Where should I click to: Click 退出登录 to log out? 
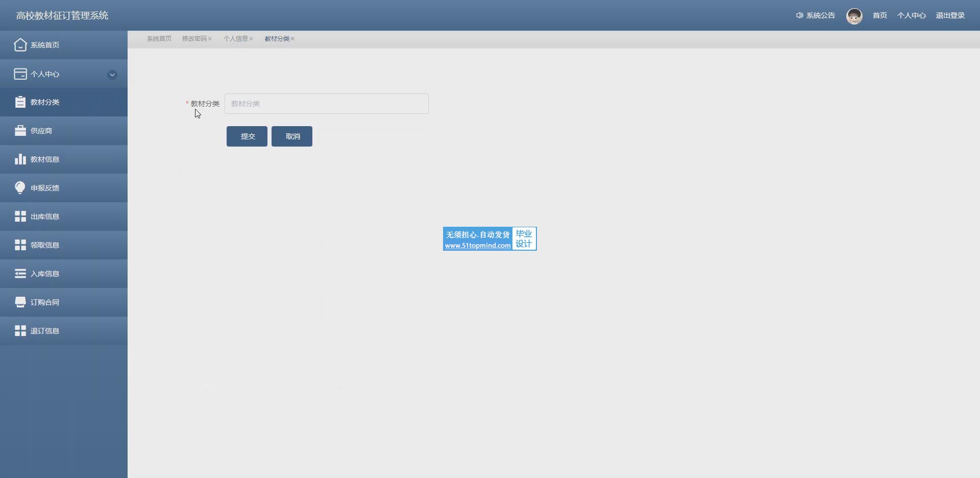[950, 15]
